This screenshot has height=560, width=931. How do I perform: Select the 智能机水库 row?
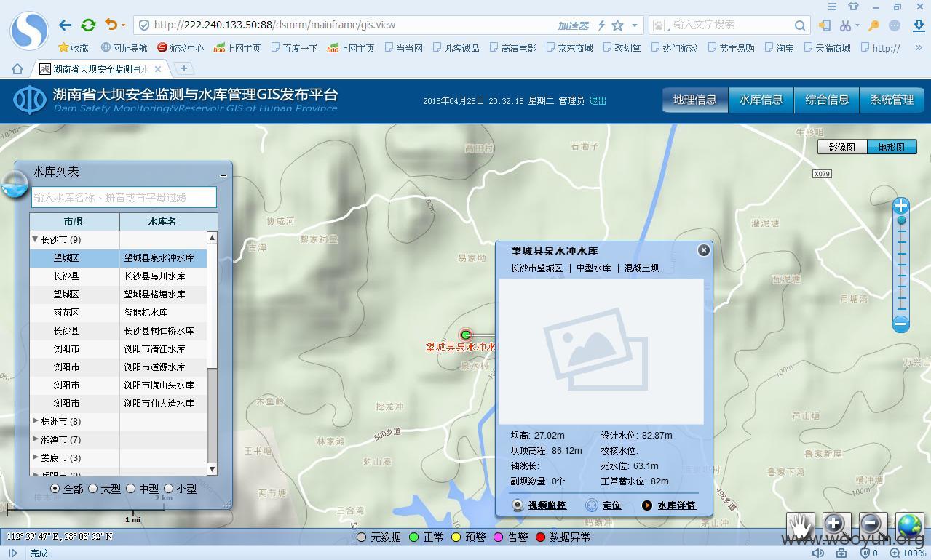coord(118,312)
